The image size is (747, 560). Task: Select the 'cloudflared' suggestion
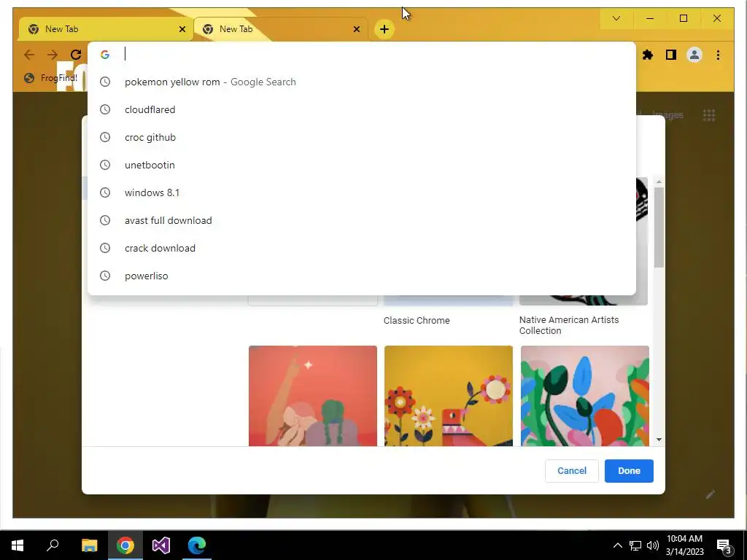click(x=362, y=109)
